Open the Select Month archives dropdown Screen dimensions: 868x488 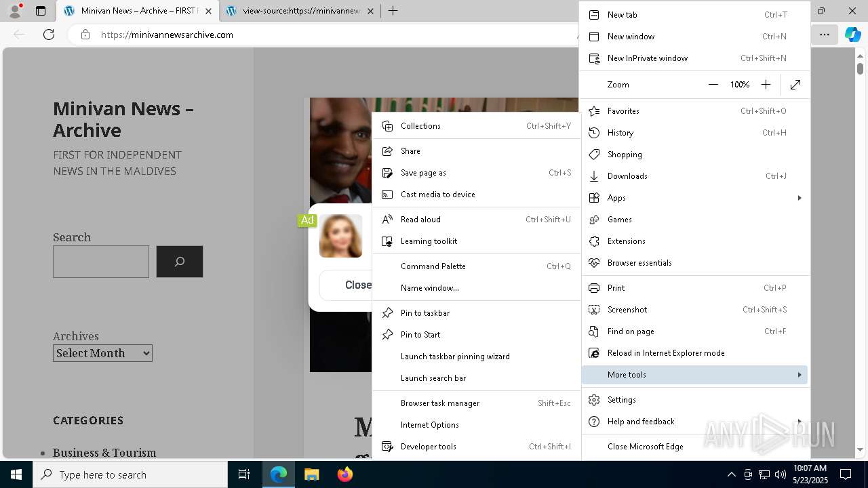tap(102, 353)
